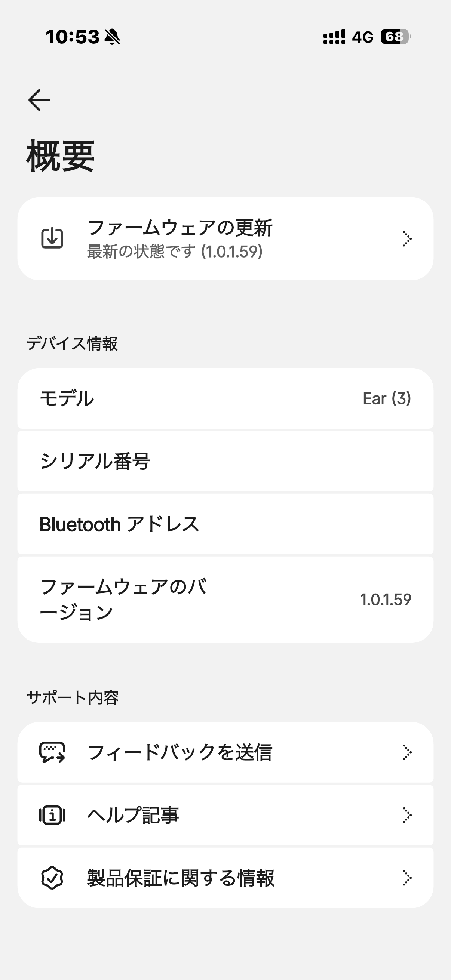Tap the warranty checkmark badge icon

[x=52, y=878]
